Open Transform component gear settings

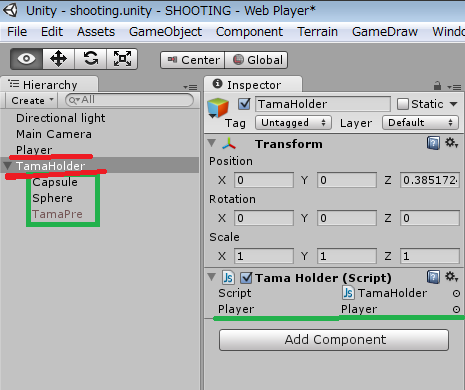pos(452,143)
